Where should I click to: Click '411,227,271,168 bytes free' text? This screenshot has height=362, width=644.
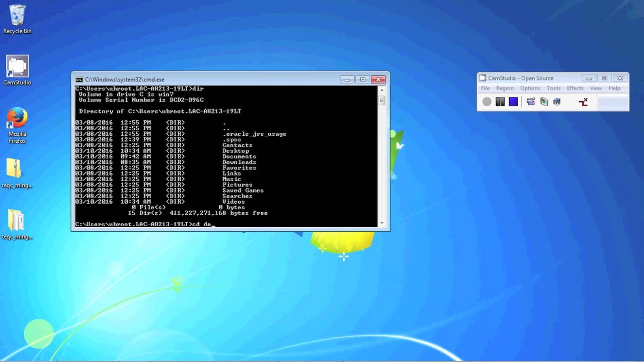tap(218, 213)
